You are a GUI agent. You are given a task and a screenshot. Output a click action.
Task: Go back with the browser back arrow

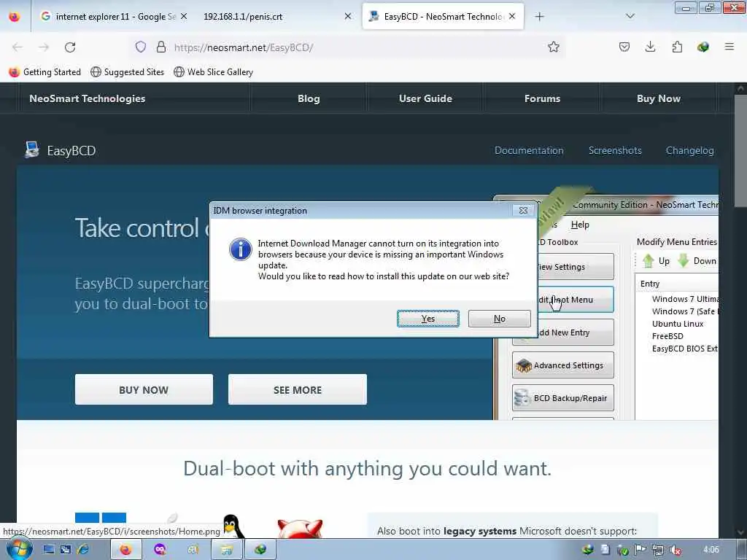(18, 47)
